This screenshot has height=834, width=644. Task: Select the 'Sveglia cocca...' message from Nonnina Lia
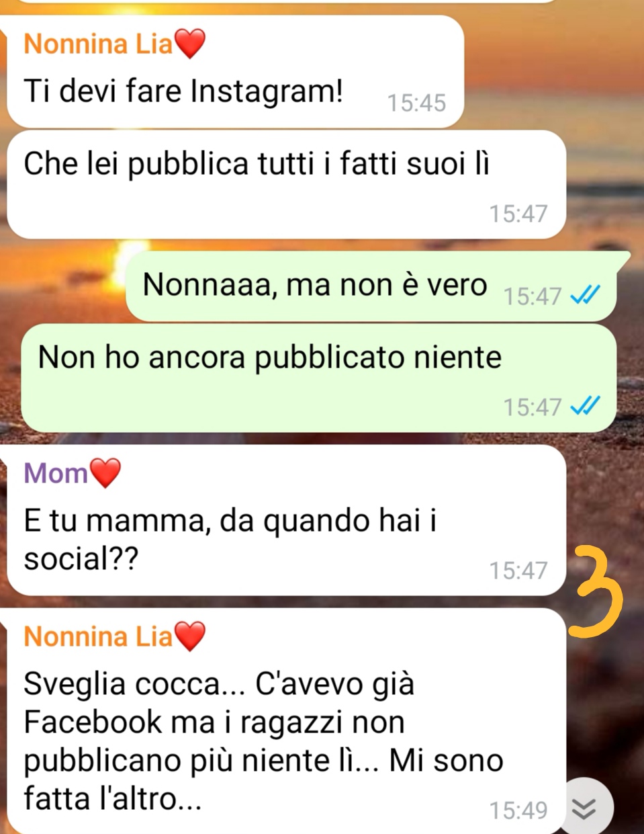[286, 721]
